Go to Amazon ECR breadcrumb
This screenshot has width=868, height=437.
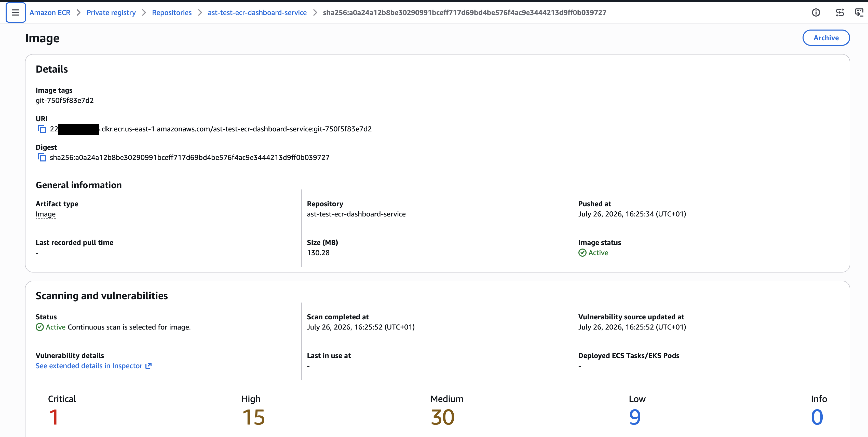tap(50, 13)
